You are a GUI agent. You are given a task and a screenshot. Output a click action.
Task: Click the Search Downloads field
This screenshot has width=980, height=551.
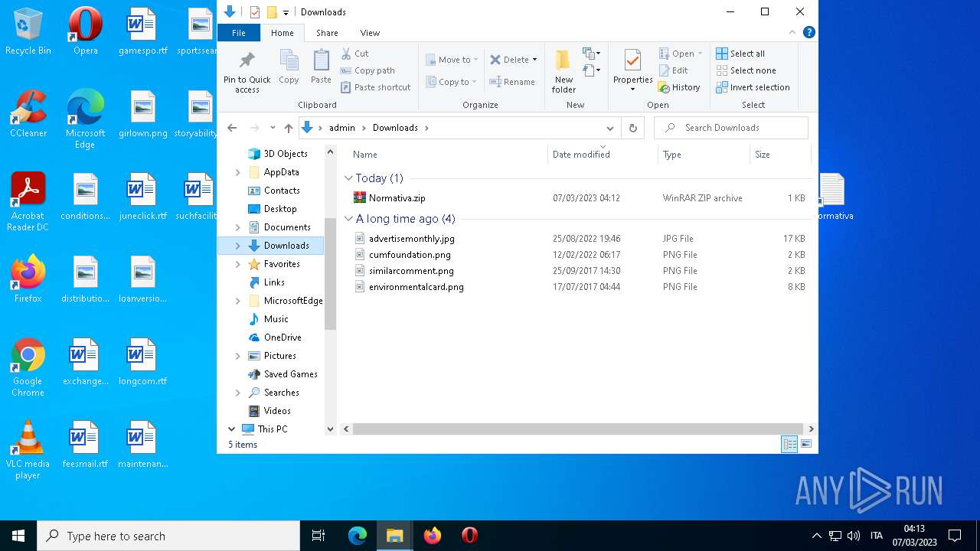(731, 128)
